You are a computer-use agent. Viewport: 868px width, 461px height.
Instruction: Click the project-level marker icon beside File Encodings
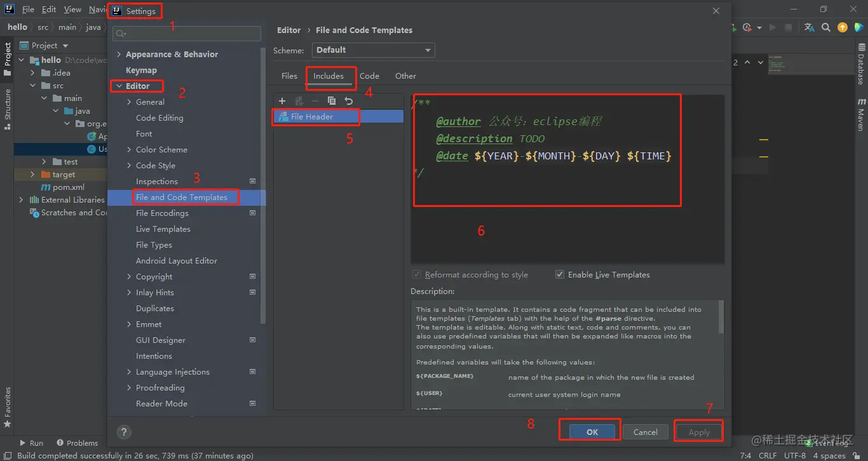point(252,213)
